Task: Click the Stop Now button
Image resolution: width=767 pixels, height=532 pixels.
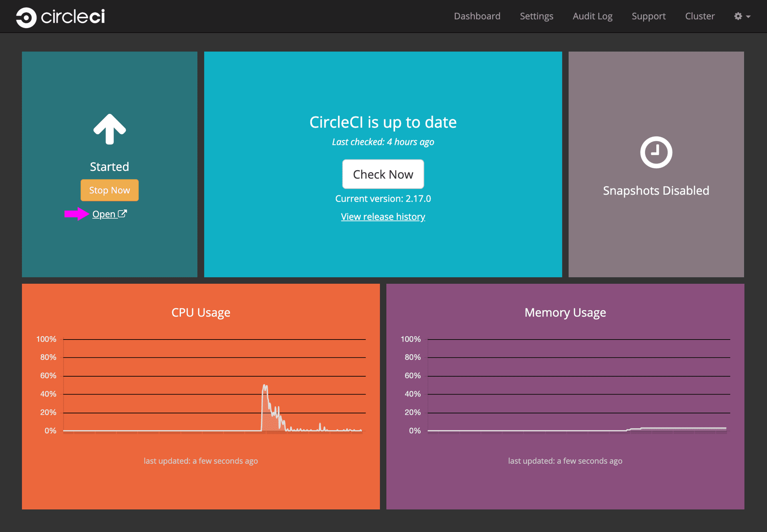Action: [109, 190]
